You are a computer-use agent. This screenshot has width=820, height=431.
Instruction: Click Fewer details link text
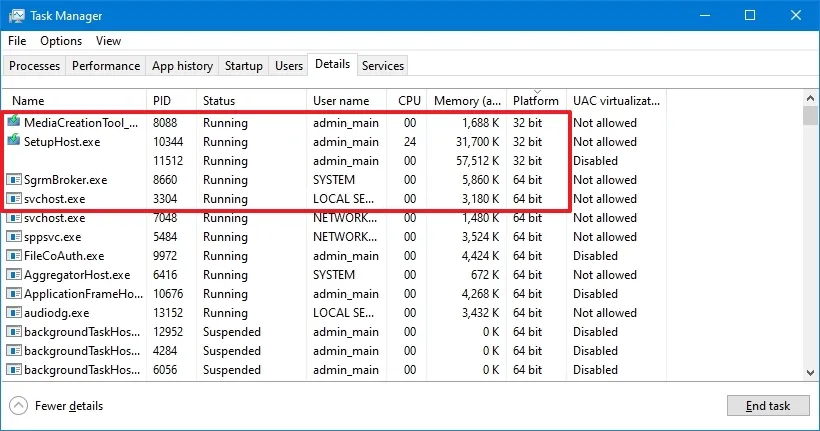pos(69,406)
